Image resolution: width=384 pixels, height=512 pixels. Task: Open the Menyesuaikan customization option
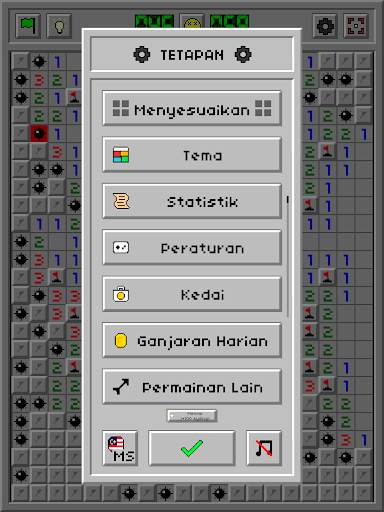click(192, 109)
